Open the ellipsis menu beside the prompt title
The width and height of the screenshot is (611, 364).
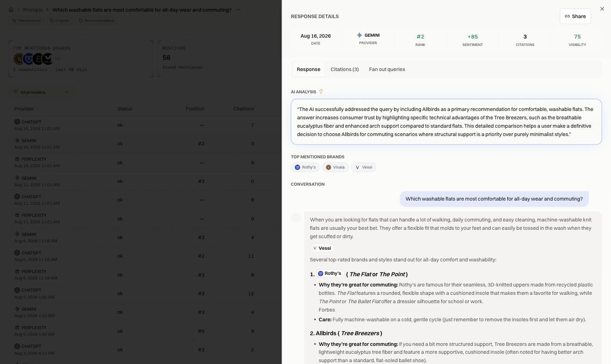(x=238, y=10)
